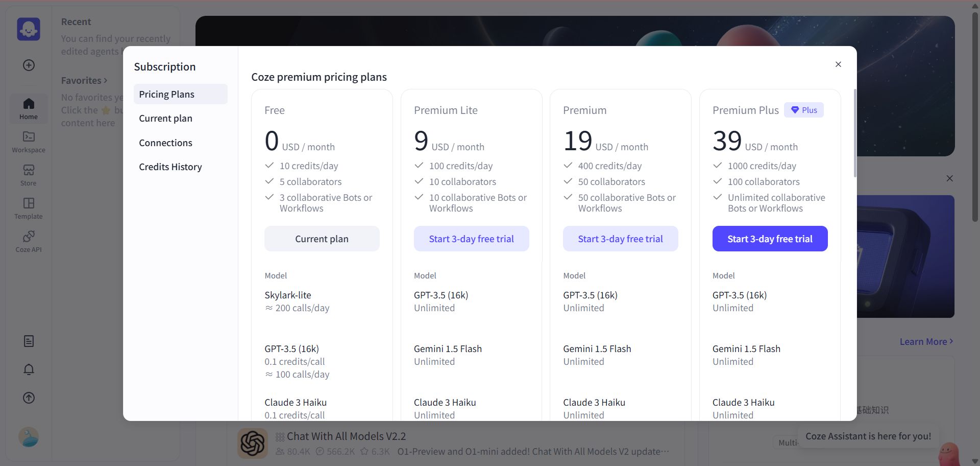Follow the Learn More link
980x466 pixels.
(926, 341)
